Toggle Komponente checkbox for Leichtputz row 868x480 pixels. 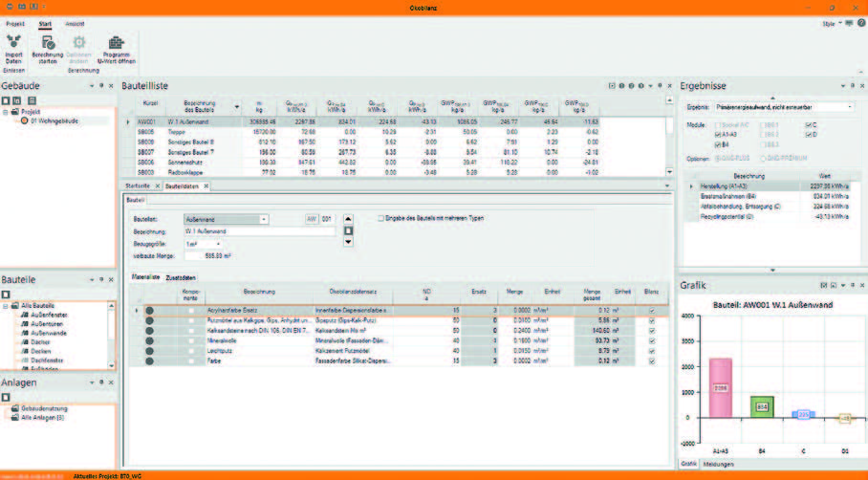191,351
